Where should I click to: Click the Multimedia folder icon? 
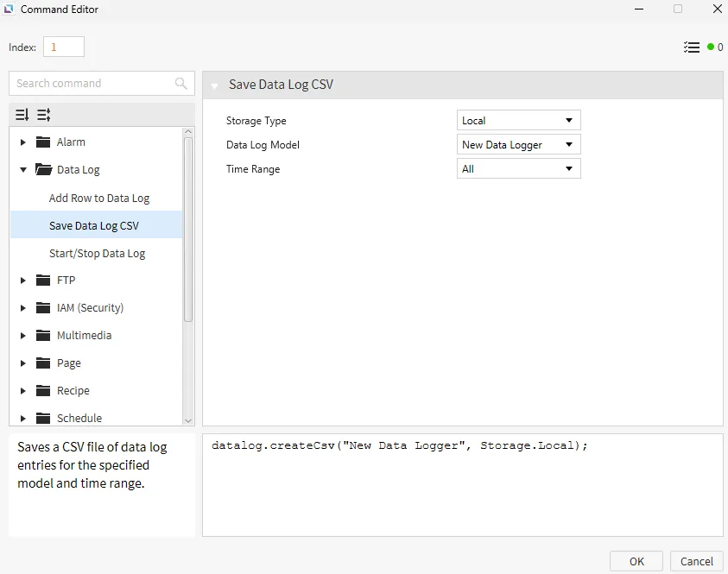[43, 336]
